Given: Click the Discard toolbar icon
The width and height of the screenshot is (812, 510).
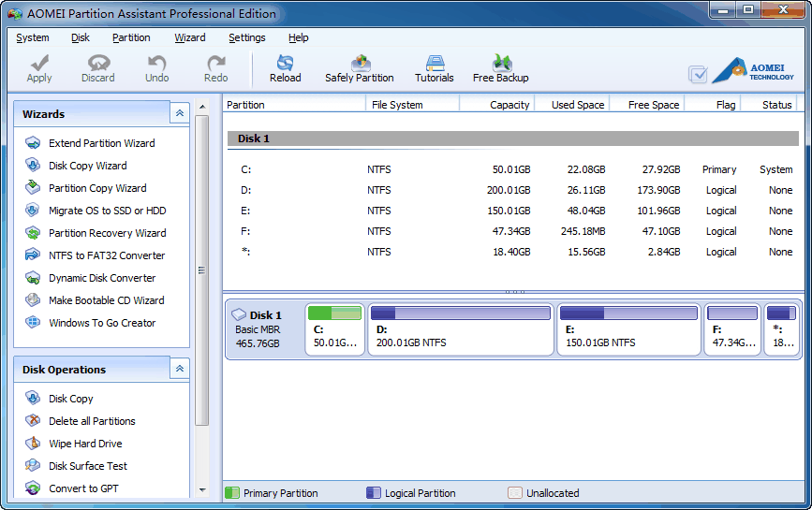Looking at the screenshot, I should (98, 63).
